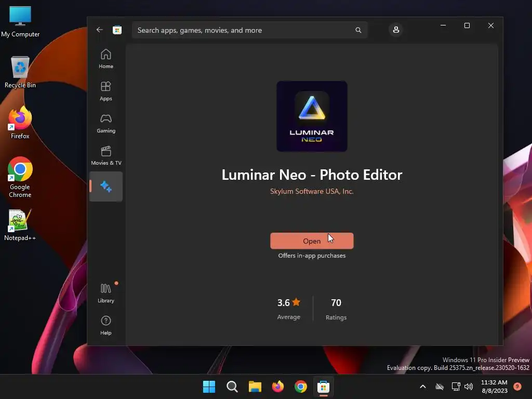Open the Apps section in sidebar

click(x=106, y=91)
